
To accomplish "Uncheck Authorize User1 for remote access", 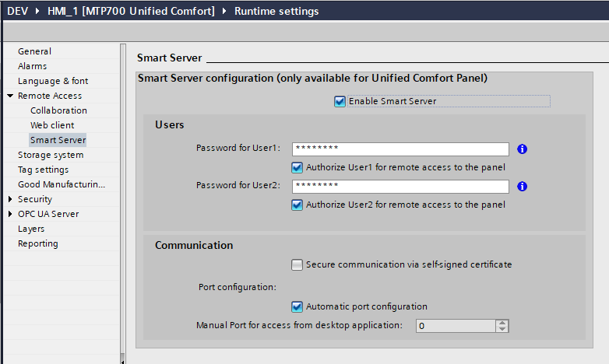I will [x=297, y=167].
